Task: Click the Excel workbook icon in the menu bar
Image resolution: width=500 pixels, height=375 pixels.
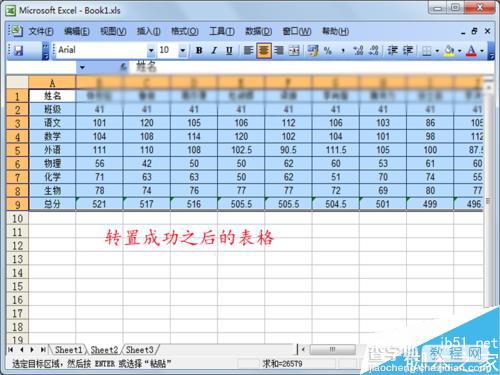Action: tap(16, 31)
